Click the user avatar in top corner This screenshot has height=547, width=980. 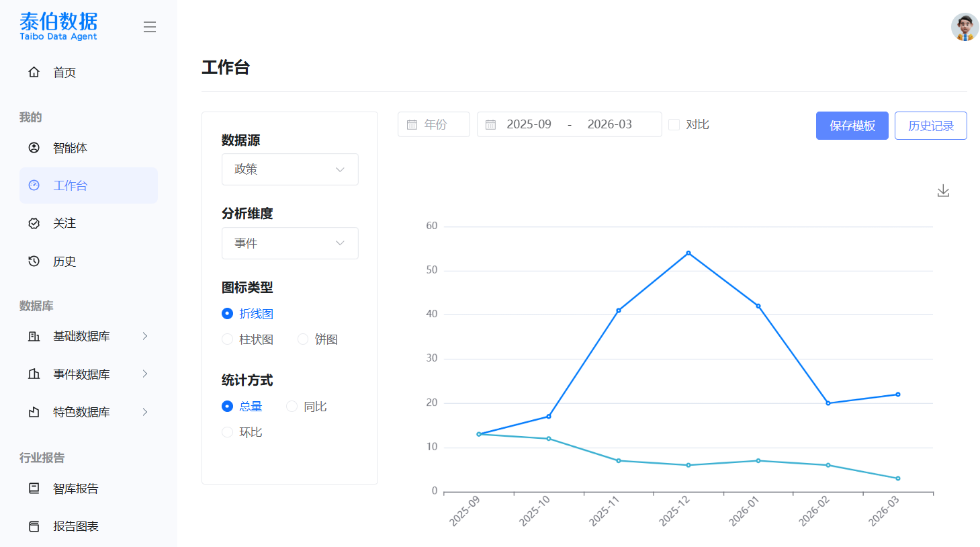[x=965, y=28]
